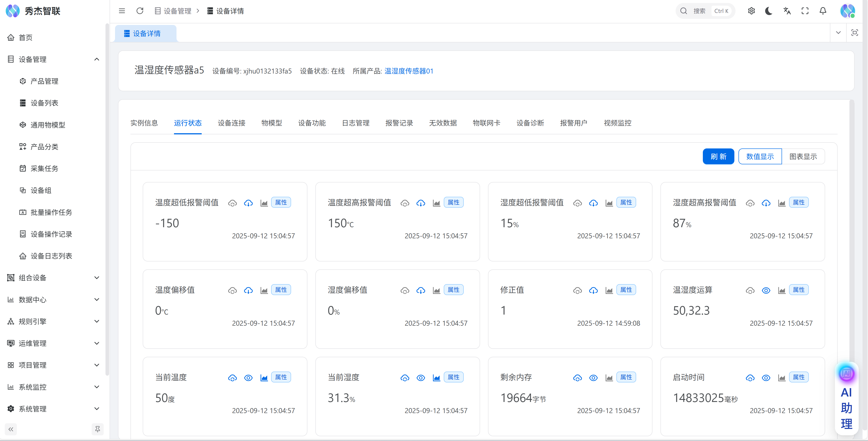The image size is (868, 441).
Task: Toggle dark mode with the moon icon
Action: coord(769,11)
